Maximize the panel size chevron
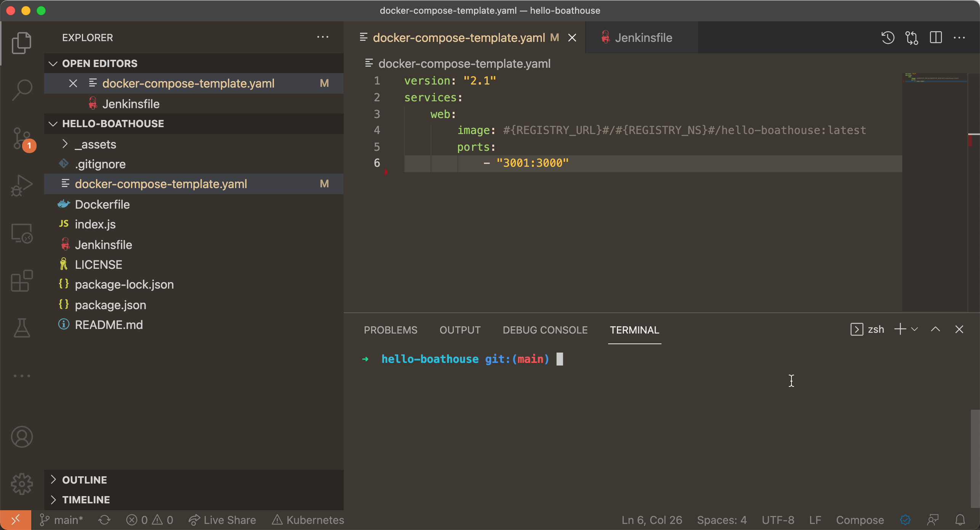 935,329
